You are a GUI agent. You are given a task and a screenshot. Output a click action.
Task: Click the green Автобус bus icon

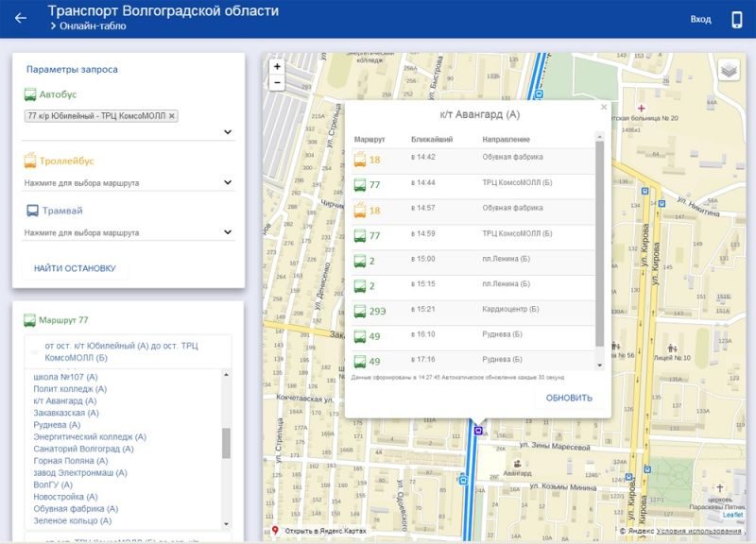coord(30,94)
